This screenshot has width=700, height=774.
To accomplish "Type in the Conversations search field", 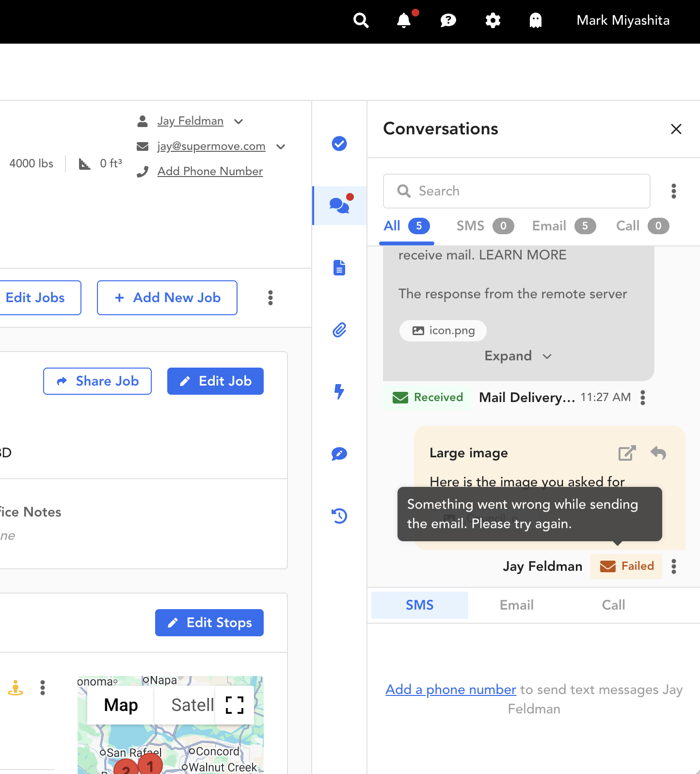I will tap(517, 191).
